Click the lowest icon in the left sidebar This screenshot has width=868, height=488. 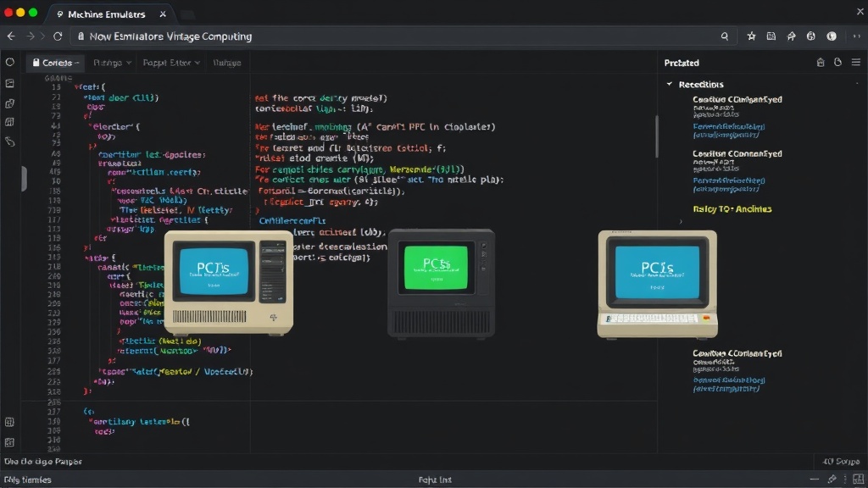[9, 442]
